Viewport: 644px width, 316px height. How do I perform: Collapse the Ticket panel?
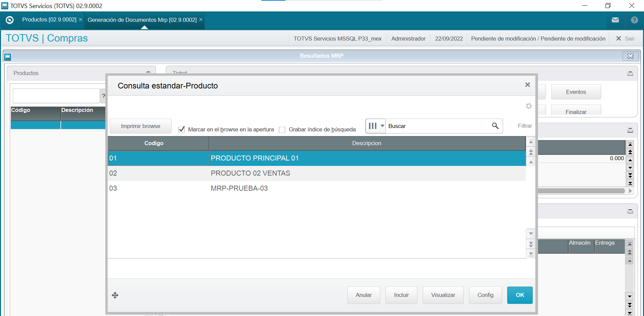pos(630,73)
